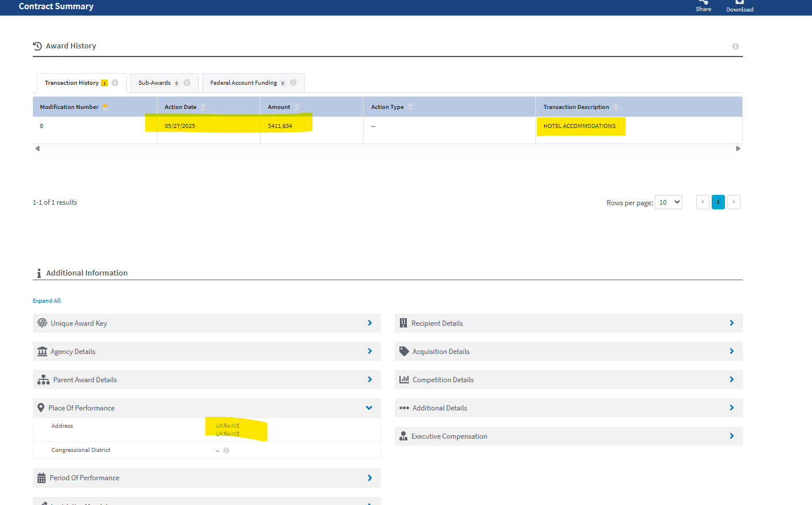Screen dimensions: 812x505
Task: Go to the next results page
Action: [734, 202]
